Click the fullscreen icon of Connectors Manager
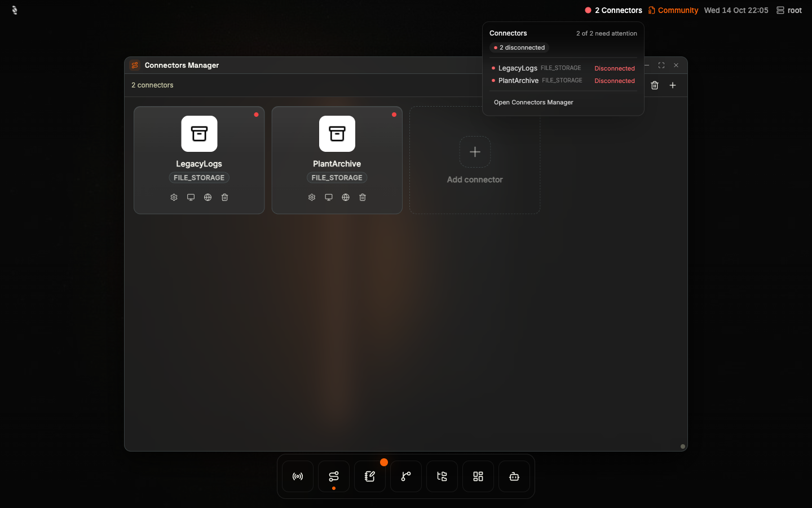 click(x=661, y=65)
